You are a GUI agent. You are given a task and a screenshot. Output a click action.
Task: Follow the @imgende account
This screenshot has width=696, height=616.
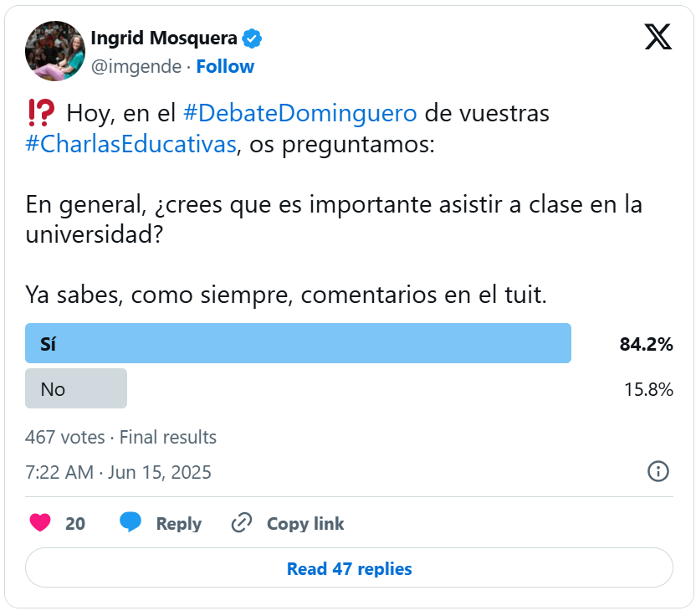pos(225,66)
